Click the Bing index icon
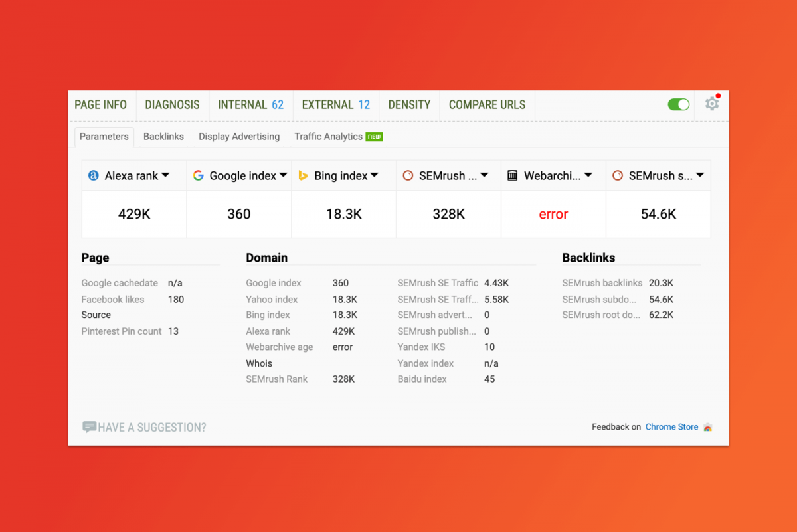Viewport: 797px width, 532px height. tap(304, 175)
